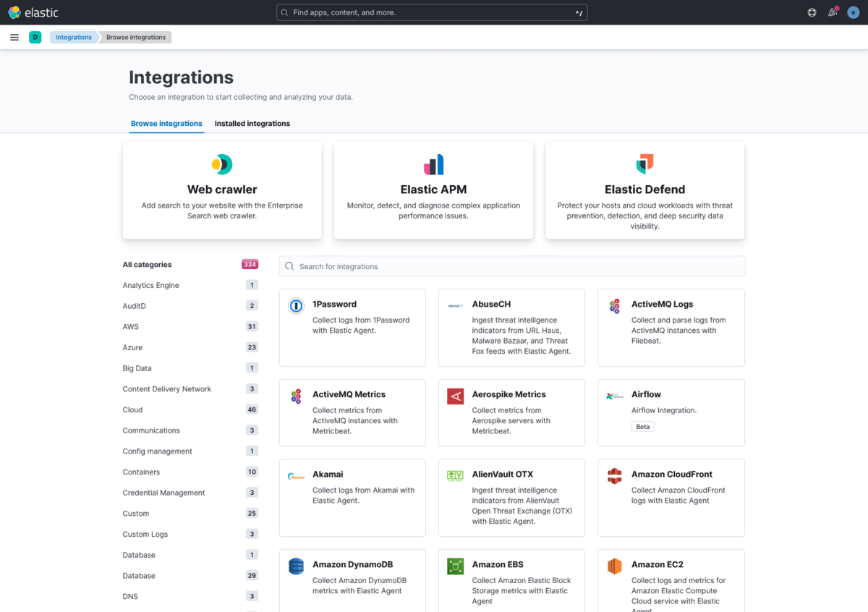Click the Cloud category 46 badge

(x=252, y=409)
